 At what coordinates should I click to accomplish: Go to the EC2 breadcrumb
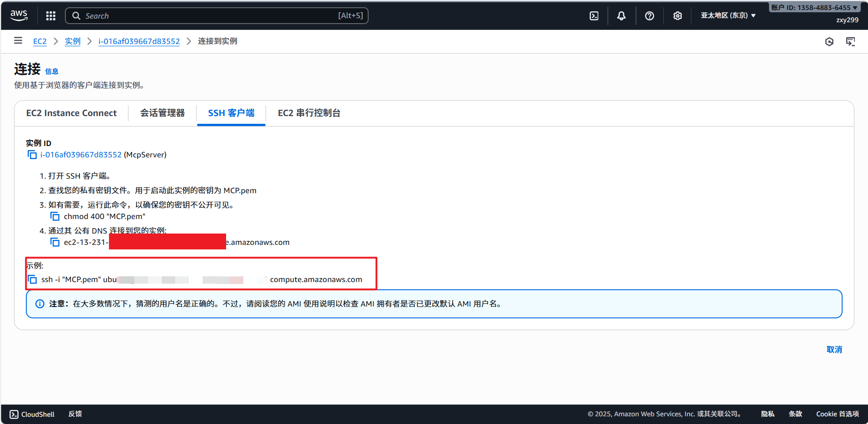pos(40,41)
